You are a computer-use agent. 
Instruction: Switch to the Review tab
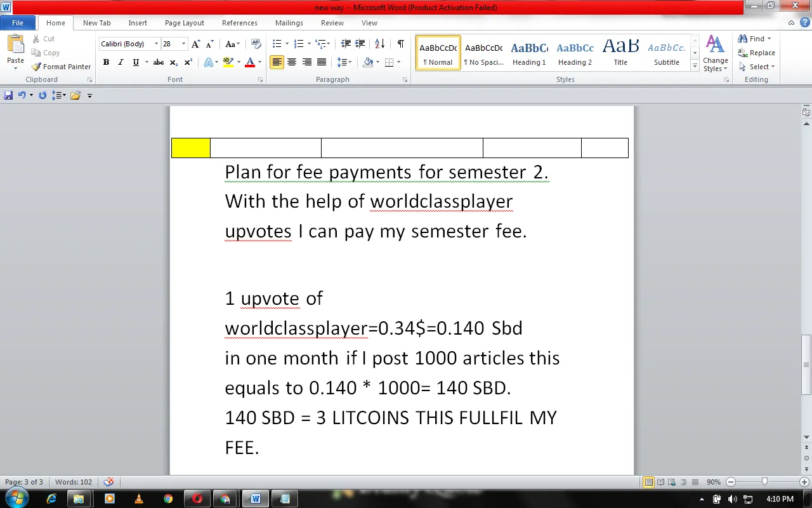pyautogui.click(x=332, y=23)
